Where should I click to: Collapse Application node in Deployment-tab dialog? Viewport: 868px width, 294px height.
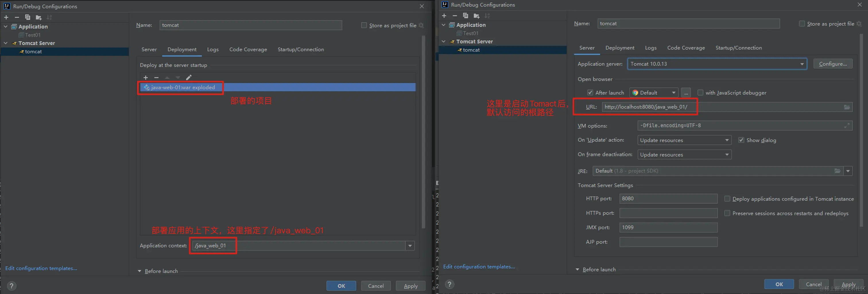[x=6, y=26]
